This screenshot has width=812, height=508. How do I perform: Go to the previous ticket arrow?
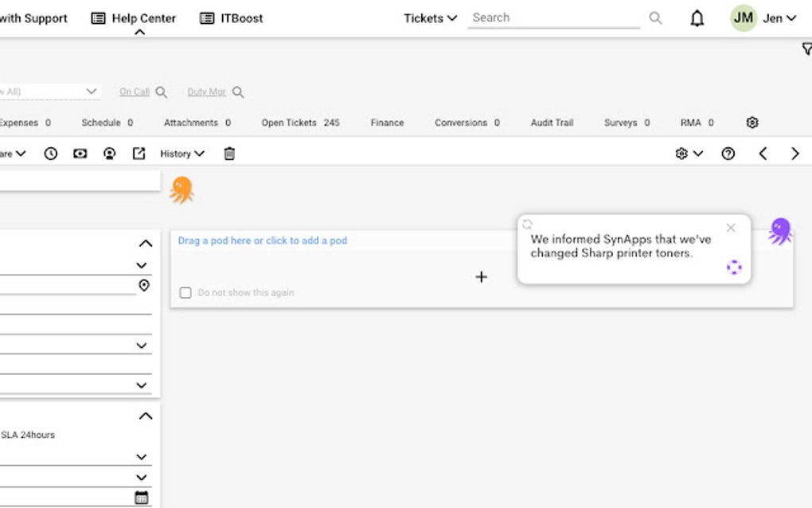click(763, 154)
